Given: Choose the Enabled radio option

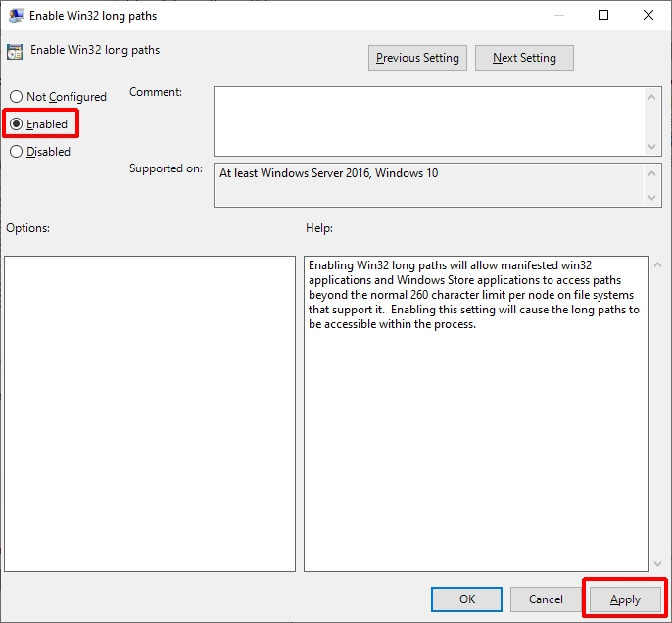Looking at the screenshot, I should 16,124.
